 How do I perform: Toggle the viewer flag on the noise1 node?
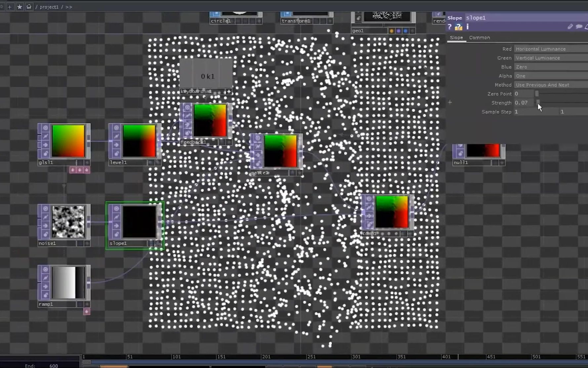tap(46, 208)
